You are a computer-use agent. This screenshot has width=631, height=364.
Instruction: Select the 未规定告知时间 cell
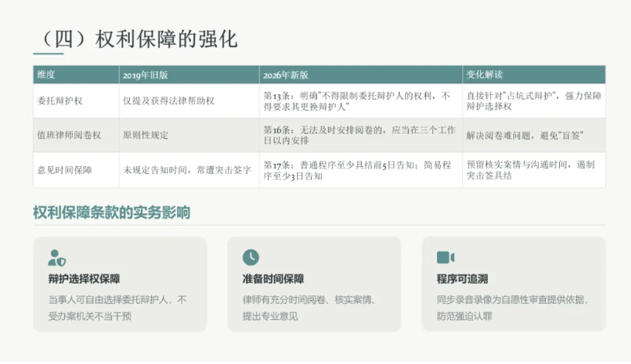click(x=189, y=170)
